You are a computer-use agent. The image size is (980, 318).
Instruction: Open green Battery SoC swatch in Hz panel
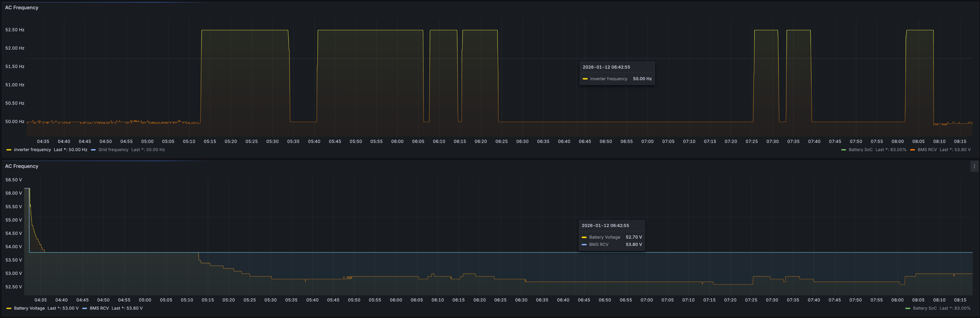pyautogui.click(x=843, y=150)
